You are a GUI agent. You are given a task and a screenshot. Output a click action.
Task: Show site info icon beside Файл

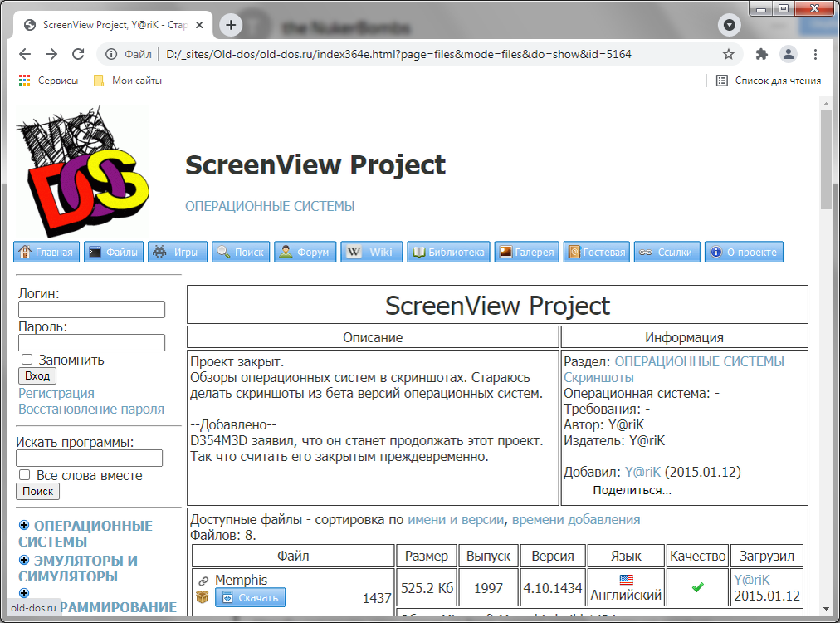[111, 54]
